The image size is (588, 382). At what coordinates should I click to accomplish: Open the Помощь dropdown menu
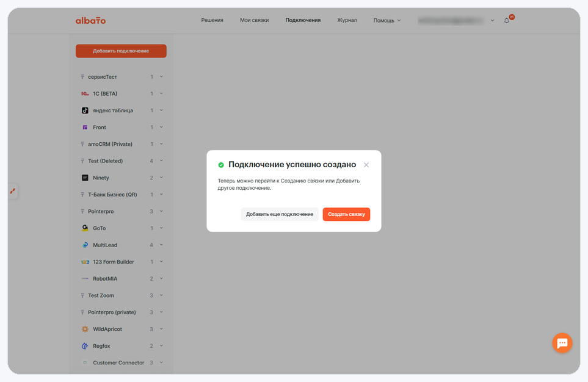pyautogui.click(x=387, y=21)
